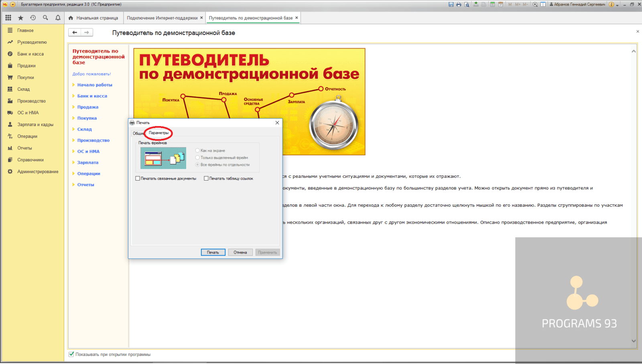Expand the Банк и касса guide section

91,96
